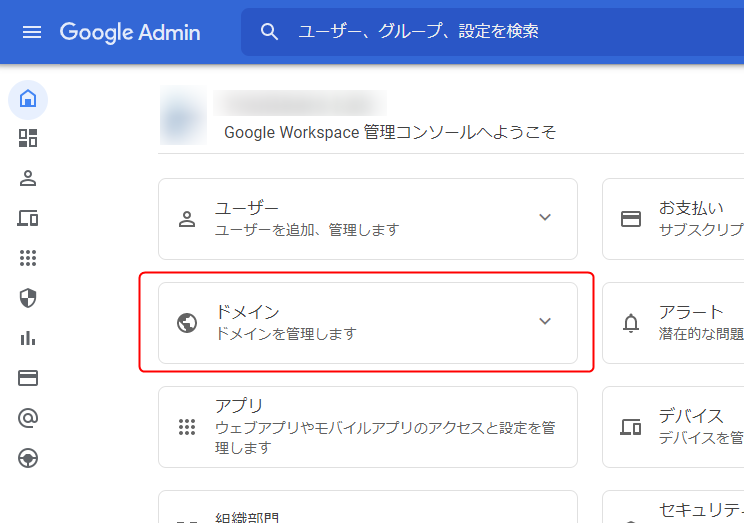744x523 pixels.
Task: Open the Security shield icon in sidebar
Action: (28, 298)
